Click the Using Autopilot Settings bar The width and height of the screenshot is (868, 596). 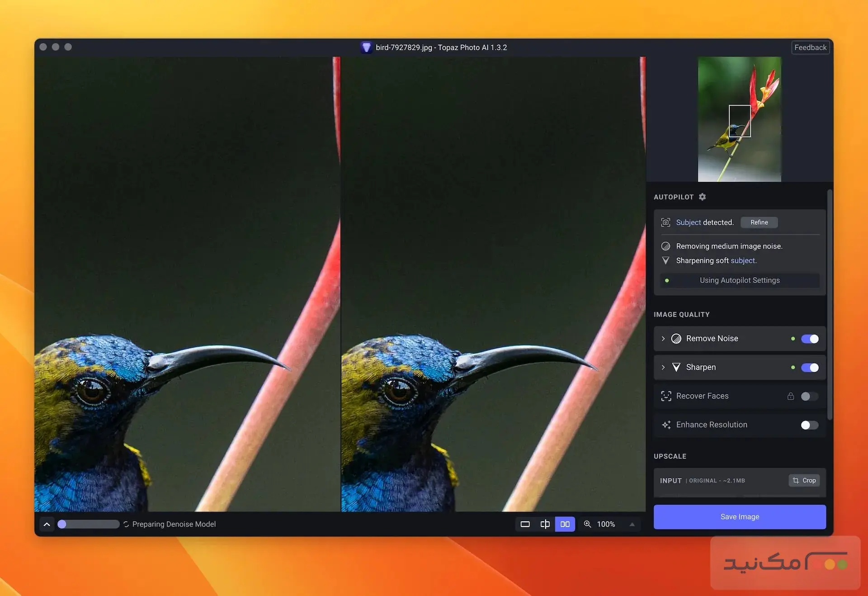739,280
